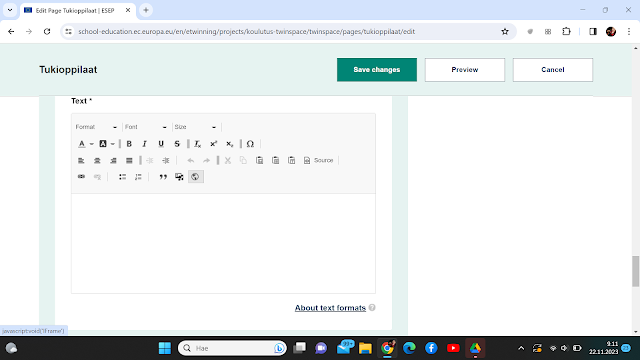Toggle bold formatting in the editor
640x360 pixels.
coord(129,144)
